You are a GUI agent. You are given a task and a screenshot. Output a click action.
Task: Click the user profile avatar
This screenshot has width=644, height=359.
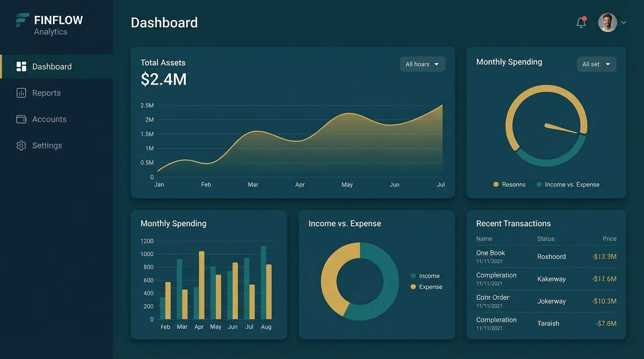point(607,22)
